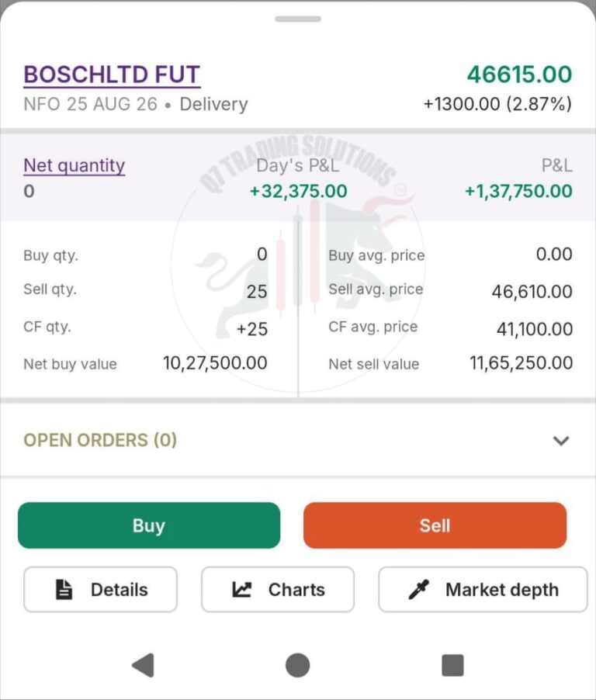The width and height of the screenshot is (596, 700).
Task: Tap the Android recent apps square
Action: point(452,666)
